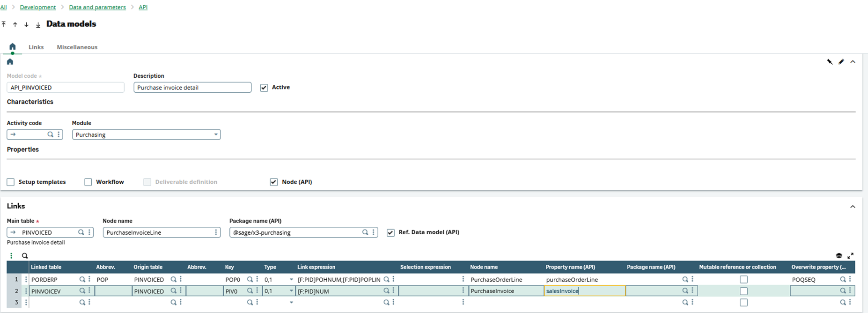Viewport: 868px width, 313px height.
Task: Open Type dropdown in row 1
Action: (291, 280)
